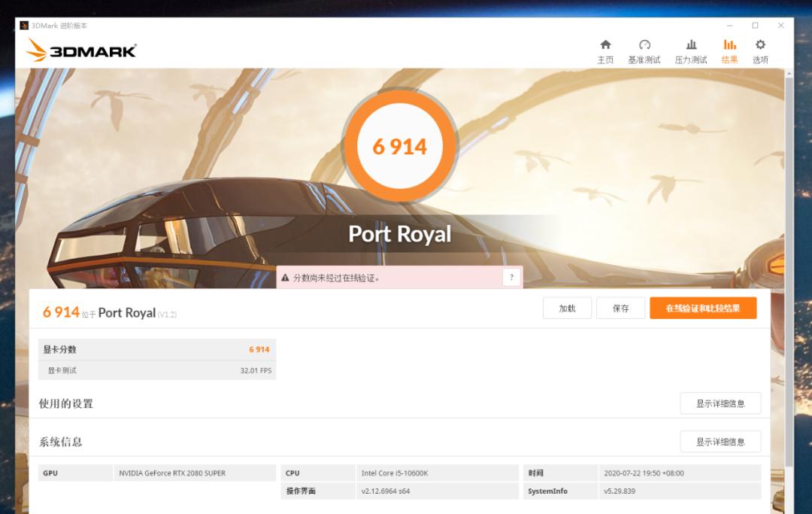The width and height of the screenshot is (812, 514).
Task: Click the 保存 save button
Action: tap(620, 309)
